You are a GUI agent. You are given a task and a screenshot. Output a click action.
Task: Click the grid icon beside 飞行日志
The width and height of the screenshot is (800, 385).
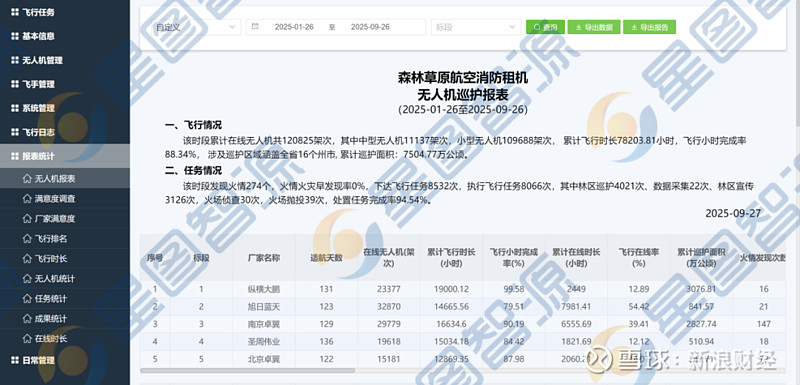tap(14, 132)
